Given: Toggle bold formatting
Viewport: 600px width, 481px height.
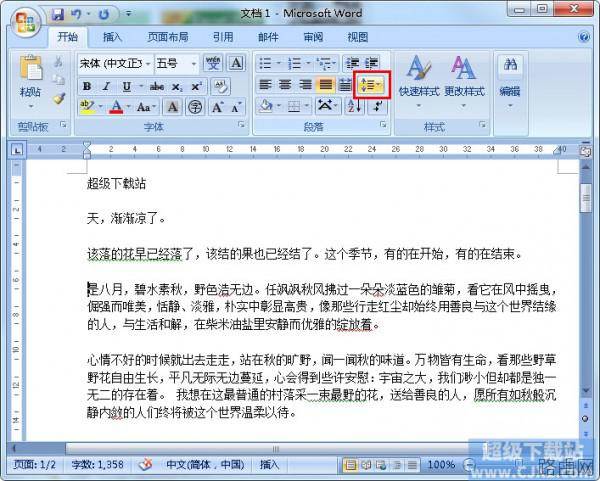Looking at the screenshot, I should click(87, 86).
